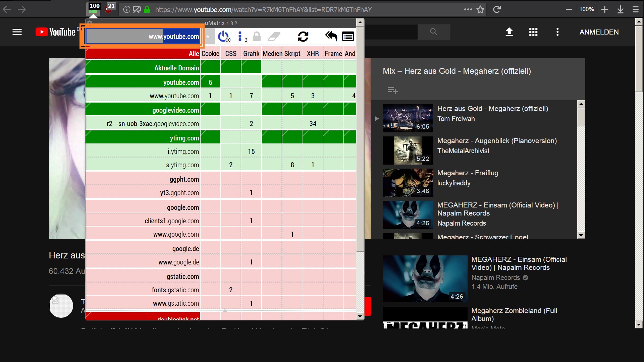The width and height of the screenshot is (644, 362).
Task: Toggle uMatrix matrix filtering power button
Action: pyautogui.click(x=223, y=36)
